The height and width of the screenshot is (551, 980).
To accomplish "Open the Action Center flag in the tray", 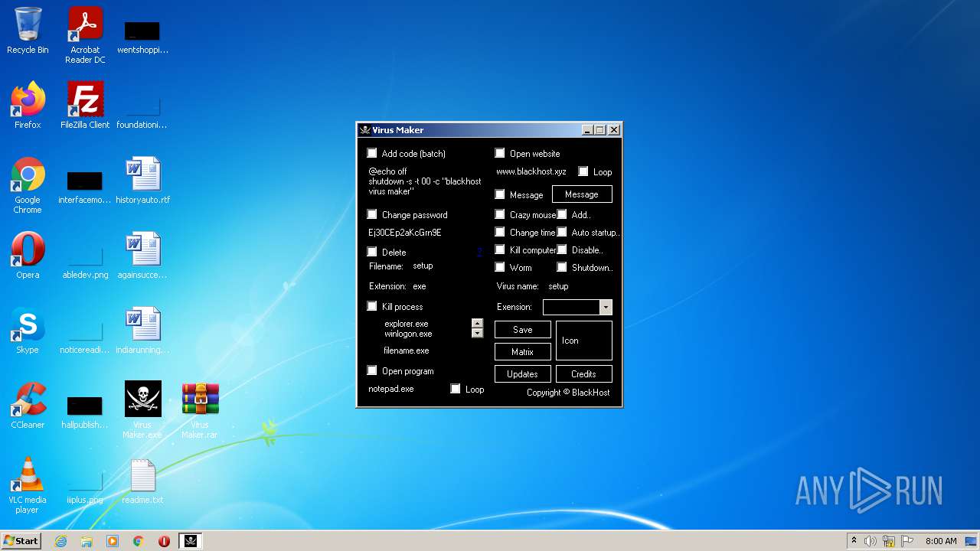I will click(x=906, y=541).
